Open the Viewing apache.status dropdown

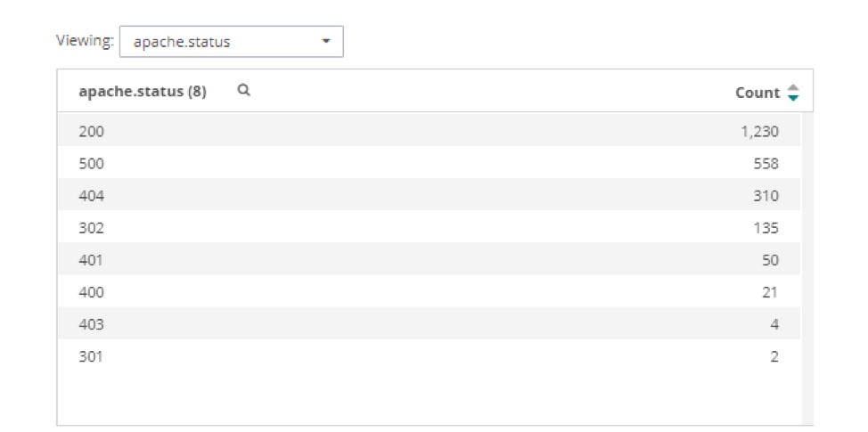pyautogui.click(x=231, y=42)
